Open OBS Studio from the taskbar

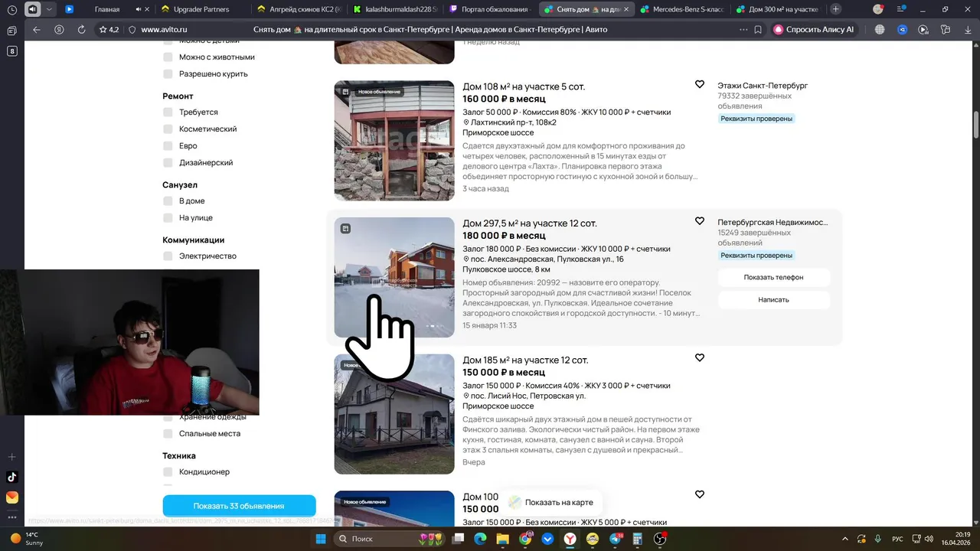[661, 539]
